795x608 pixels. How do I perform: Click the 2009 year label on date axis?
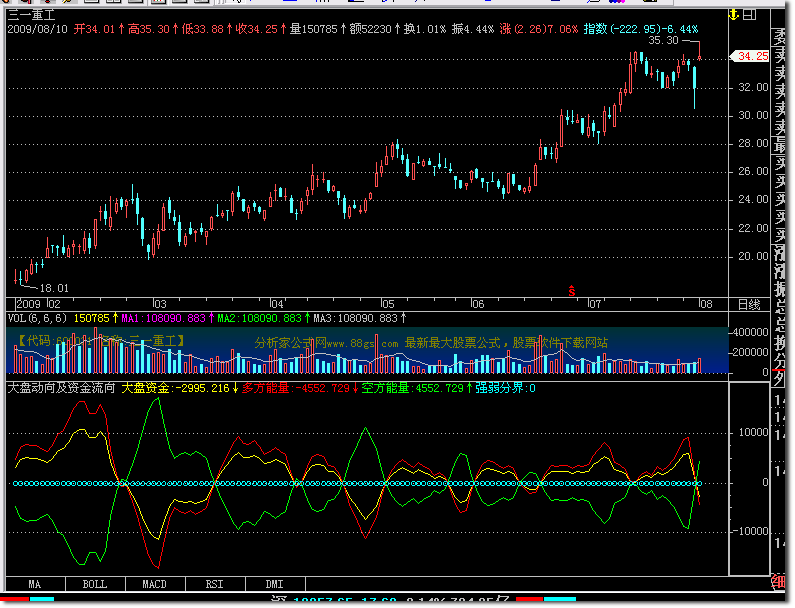pyautogui.click(x=28, y=304)
